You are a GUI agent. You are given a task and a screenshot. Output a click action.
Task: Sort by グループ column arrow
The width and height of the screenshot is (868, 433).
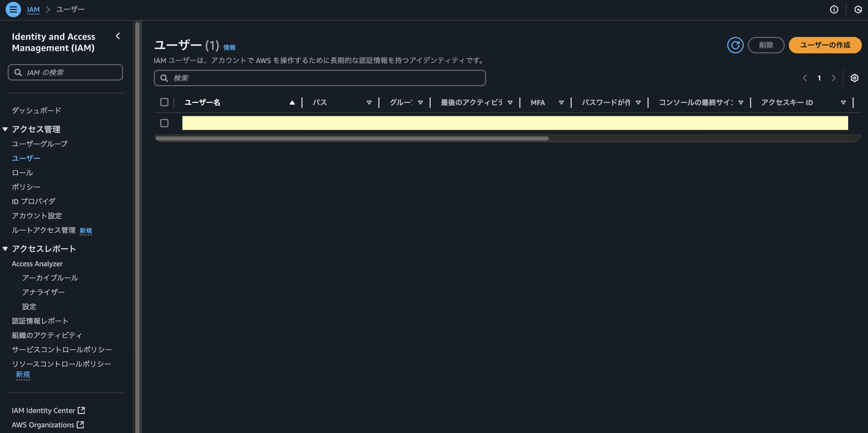(420, 103)
